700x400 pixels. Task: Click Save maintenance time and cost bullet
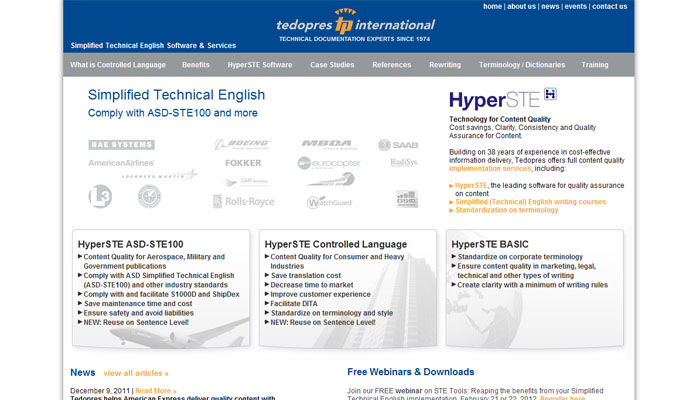click(138, 304)
